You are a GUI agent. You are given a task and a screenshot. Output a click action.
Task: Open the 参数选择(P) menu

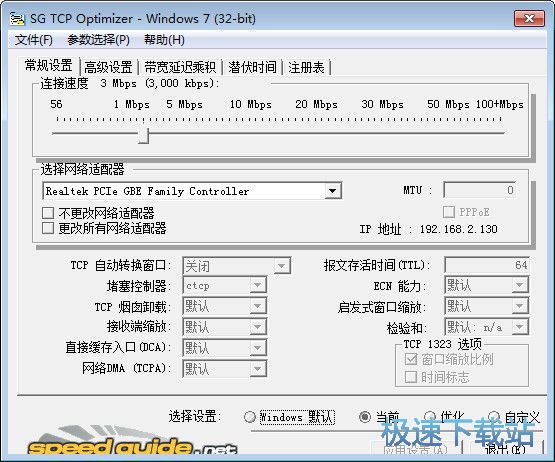pyautogui.click(x=98, y=40)
